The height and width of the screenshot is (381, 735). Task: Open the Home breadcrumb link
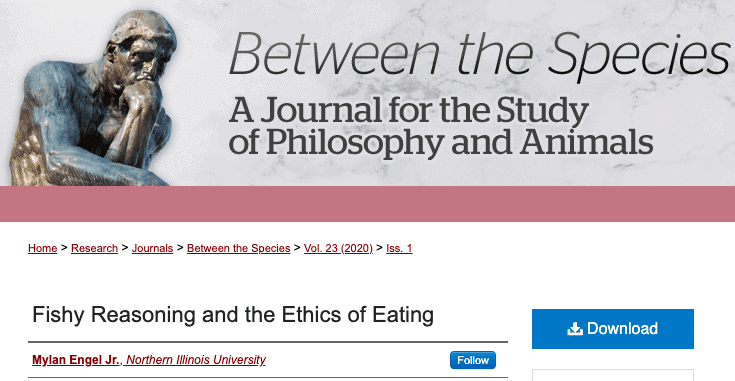(x=43, y=248)
